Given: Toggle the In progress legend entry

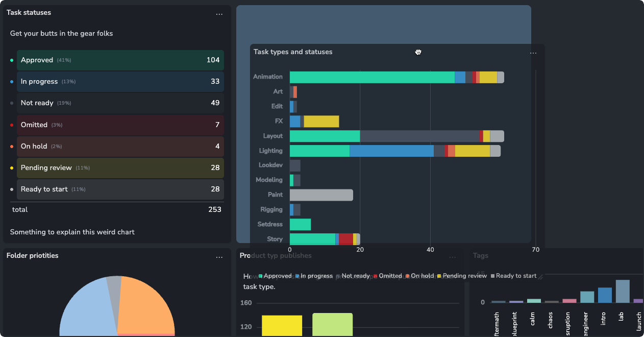Looking at the screenshot, I should (314, 276).
